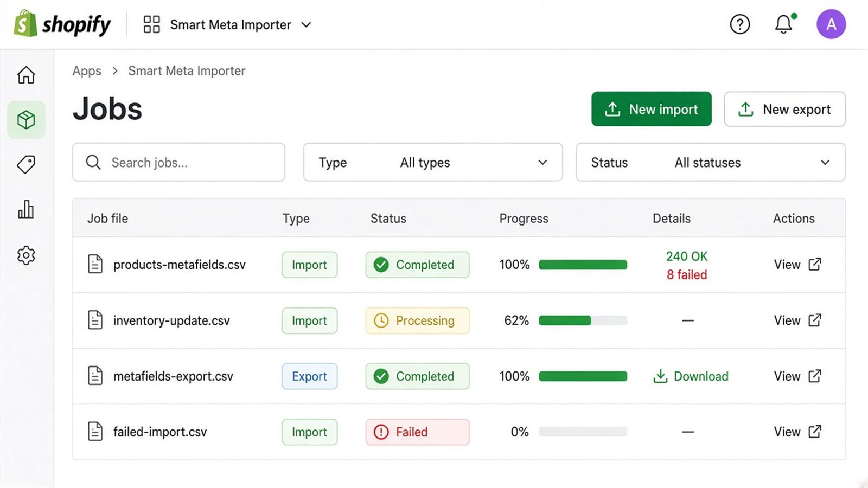View the metafields-export.csv job
This screenshot has height=488, width=868.
797,376
